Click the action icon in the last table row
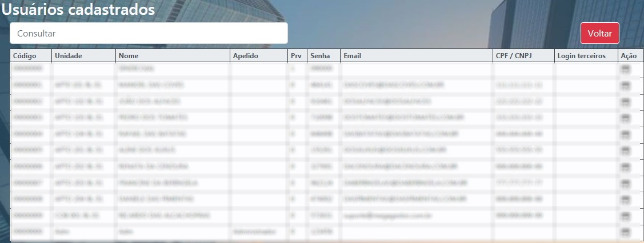Image resolution: width=644 pixels, height=243 pixels. point(625,232)
